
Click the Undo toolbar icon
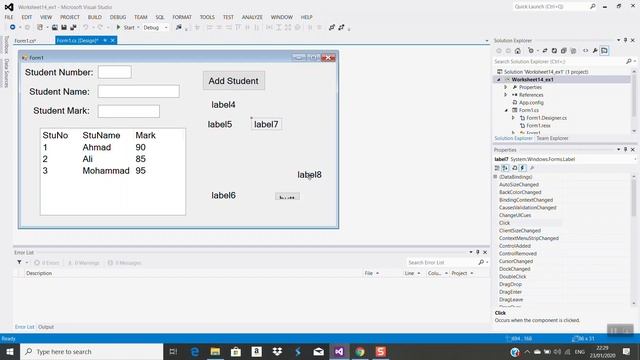click(85, 27)
